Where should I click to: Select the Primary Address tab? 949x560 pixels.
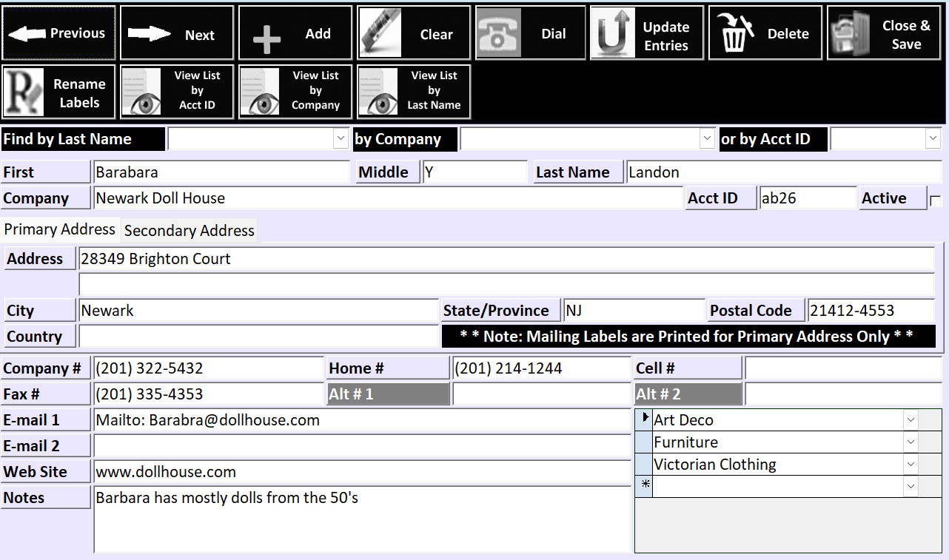pyautogui.click(x=60, y=229)
